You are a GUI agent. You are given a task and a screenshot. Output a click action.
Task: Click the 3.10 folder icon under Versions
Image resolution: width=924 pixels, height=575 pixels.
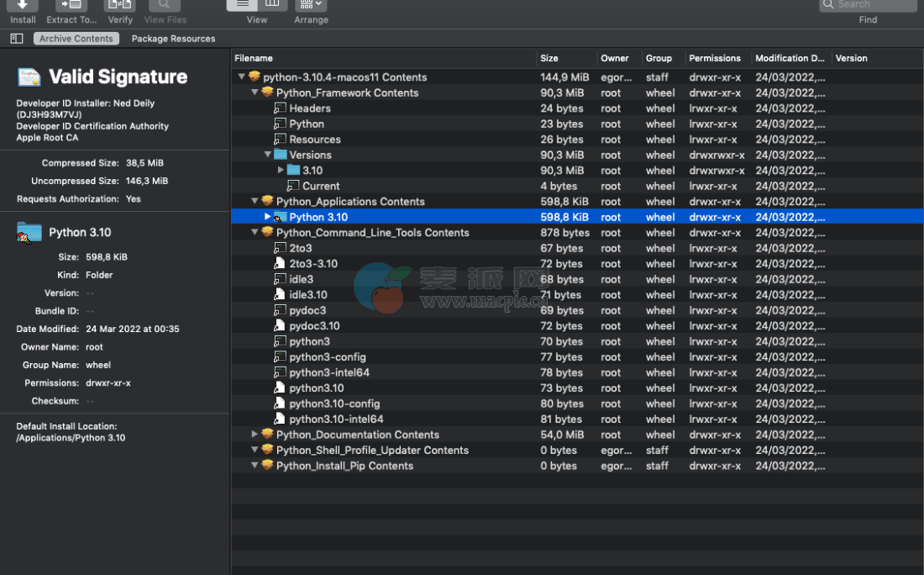tap(293, 170)
